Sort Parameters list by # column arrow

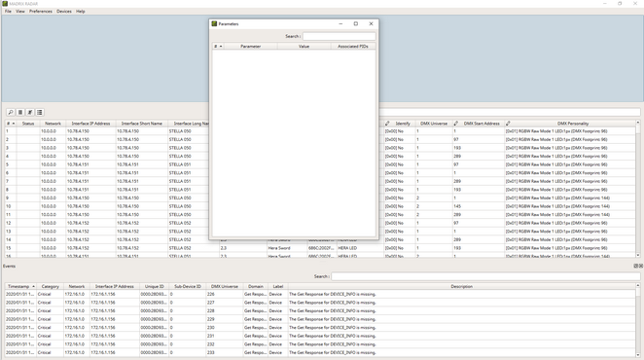coord(221,47)
